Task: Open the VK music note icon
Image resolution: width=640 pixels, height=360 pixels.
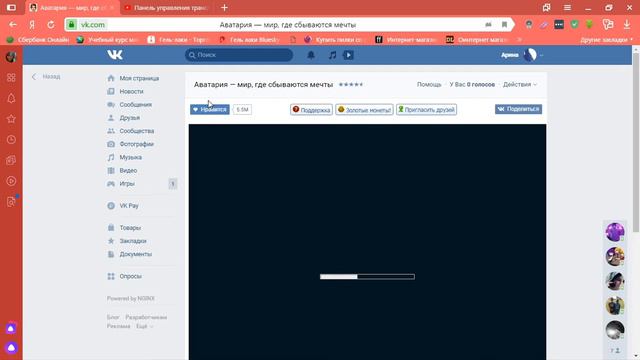Action: (333, 55)
